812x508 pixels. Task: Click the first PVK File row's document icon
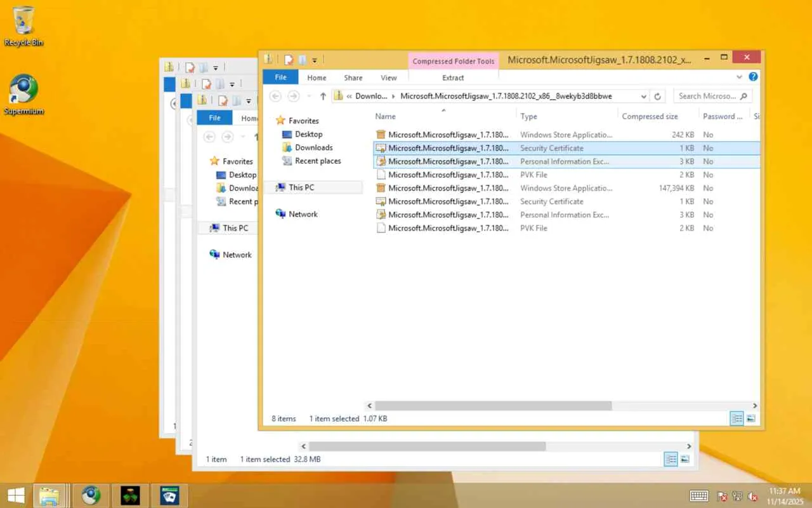click(381, 175)
